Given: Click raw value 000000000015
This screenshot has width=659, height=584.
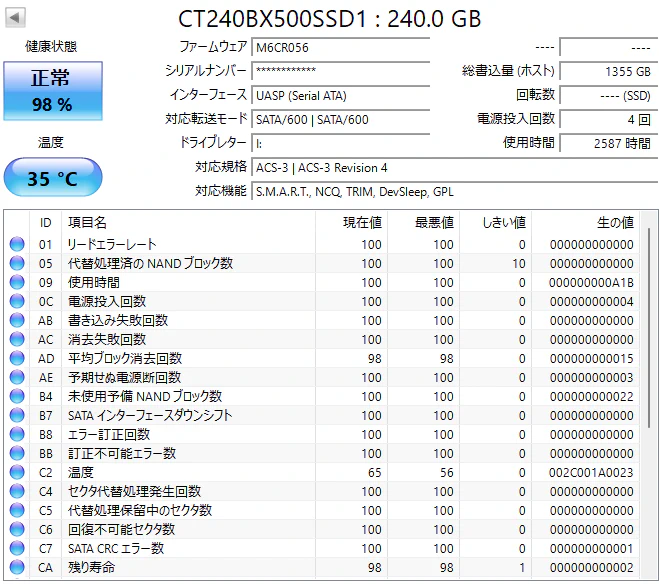Looking at the screenshot, I should click(x=591, y=358).
